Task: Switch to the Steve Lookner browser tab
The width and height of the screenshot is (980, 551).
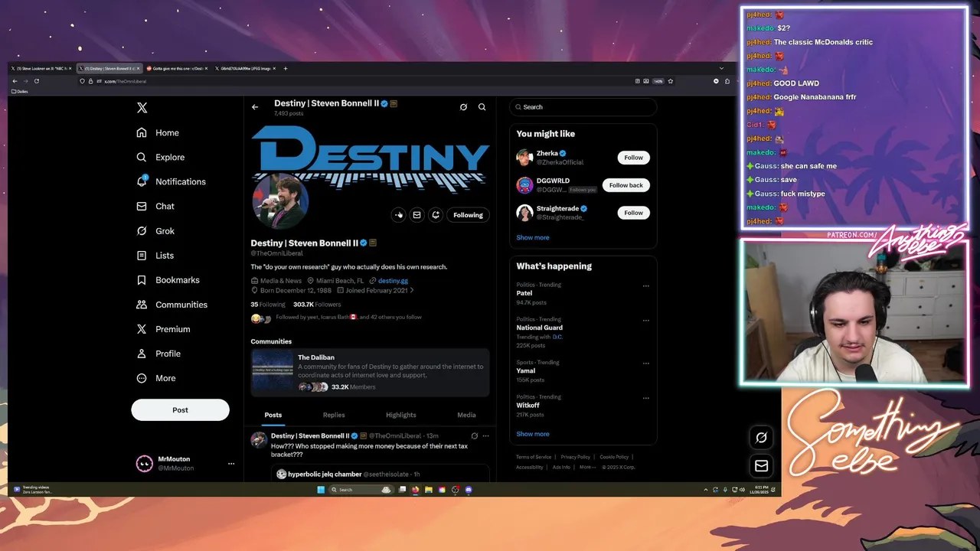Action: click(x=43, y=68)
